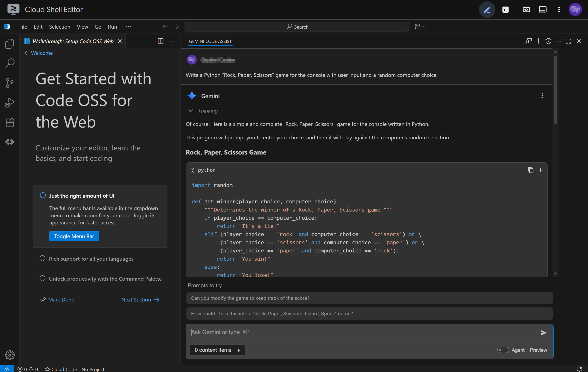Go to Next Section
The height and width of the screenshot is (372, 588).
tap(140, 300)
